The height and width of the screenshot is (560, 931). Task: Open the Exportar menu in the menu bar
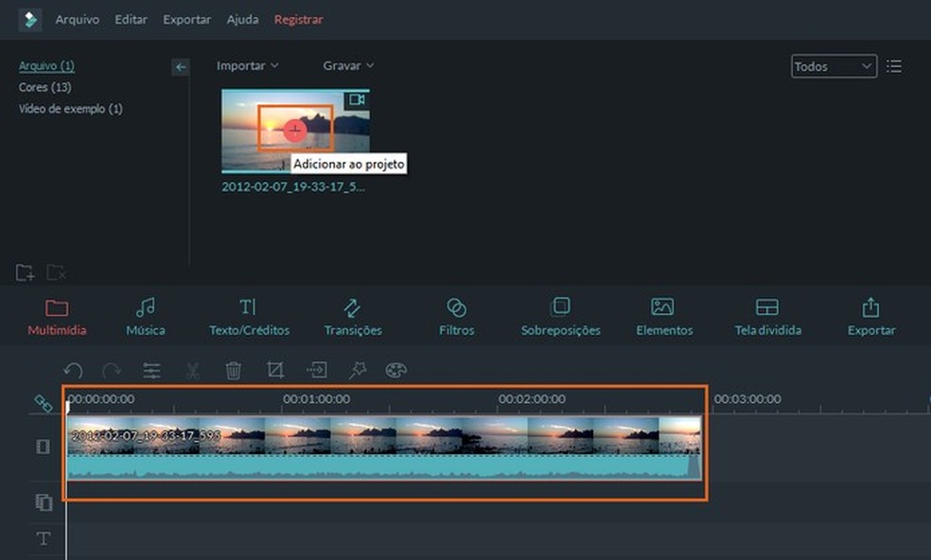click(x=186, y=19)
